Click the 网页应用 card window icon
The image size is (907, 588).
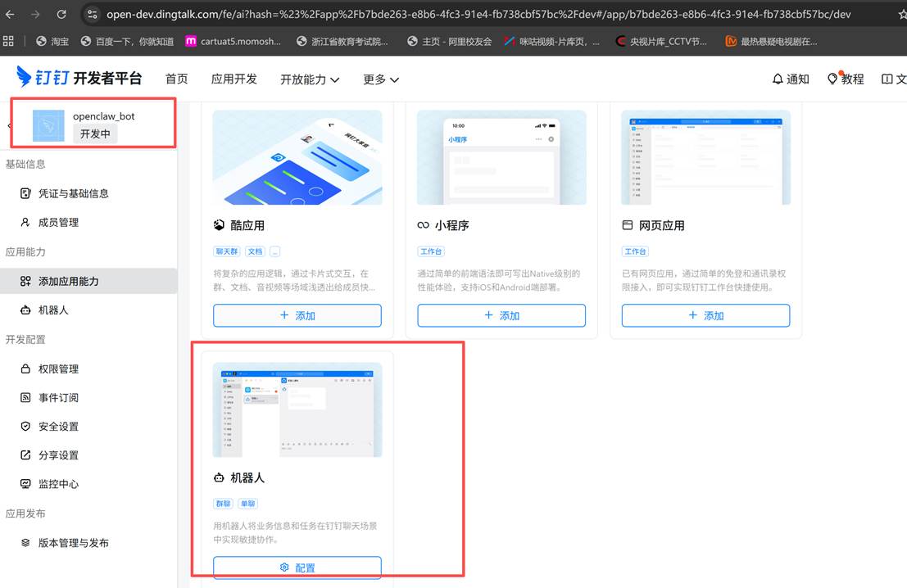(628, 225)
